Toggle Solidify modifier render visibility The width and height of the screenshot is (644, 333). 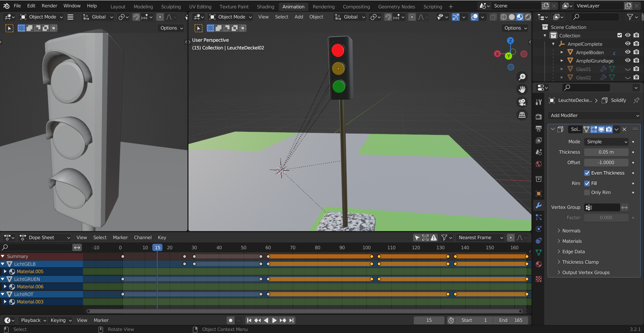(x=609, y=129)
